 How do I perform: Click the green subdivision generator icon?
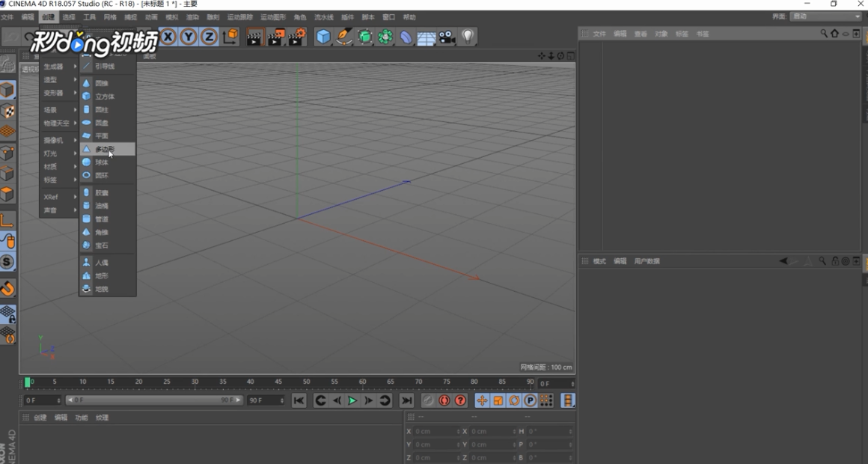coord(365,37)
